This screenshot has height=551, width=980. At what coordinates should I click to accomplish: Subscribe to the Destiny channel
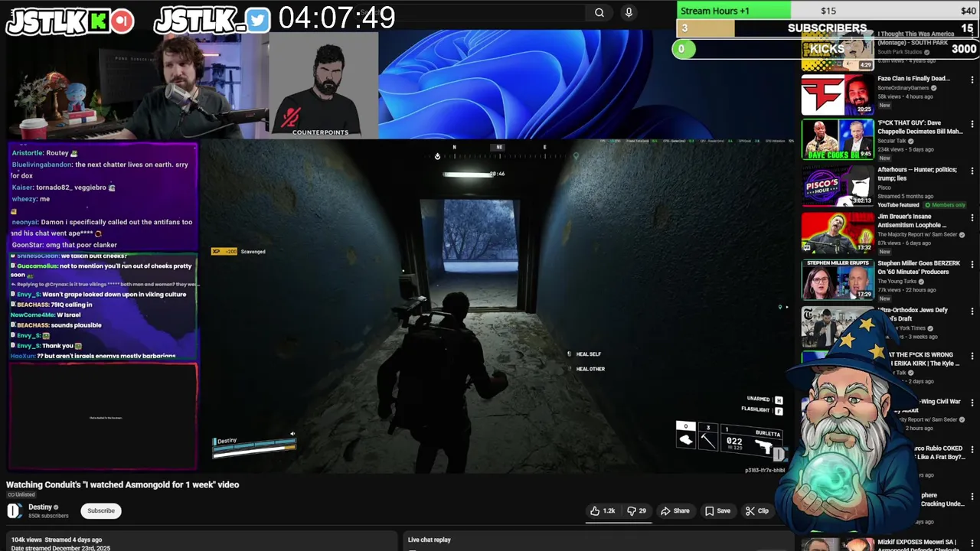pyautogui.click(x=101, y=510)
